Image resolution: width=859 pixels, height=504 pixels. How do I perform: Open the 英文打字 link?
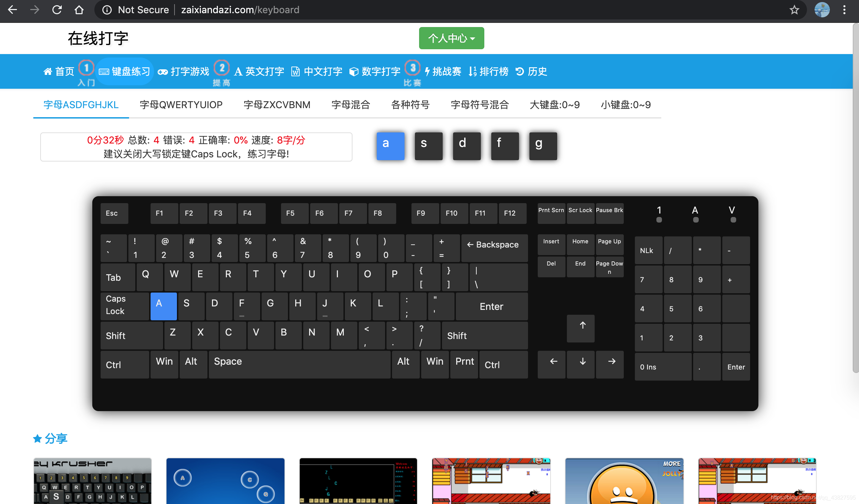(x=260, y=72)
